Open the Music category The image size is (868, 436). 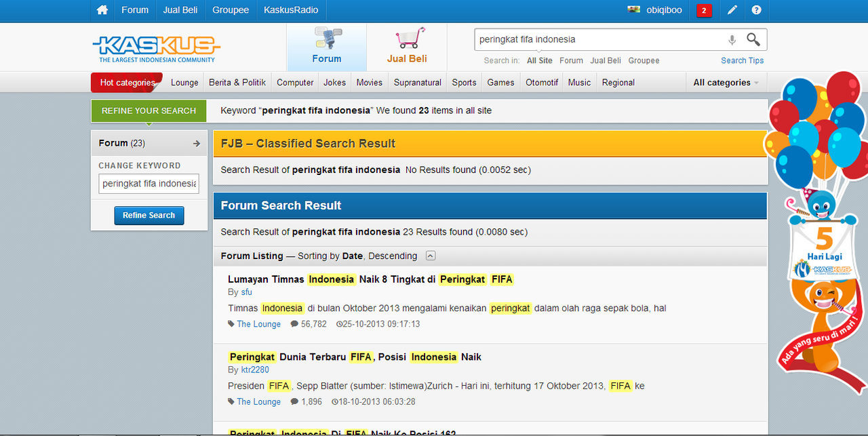tap(579, 83)
